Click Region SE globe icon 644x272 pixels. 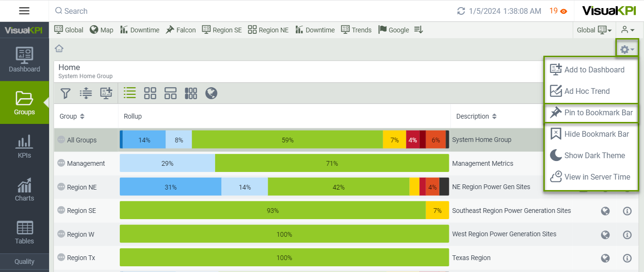click(605, 211)
